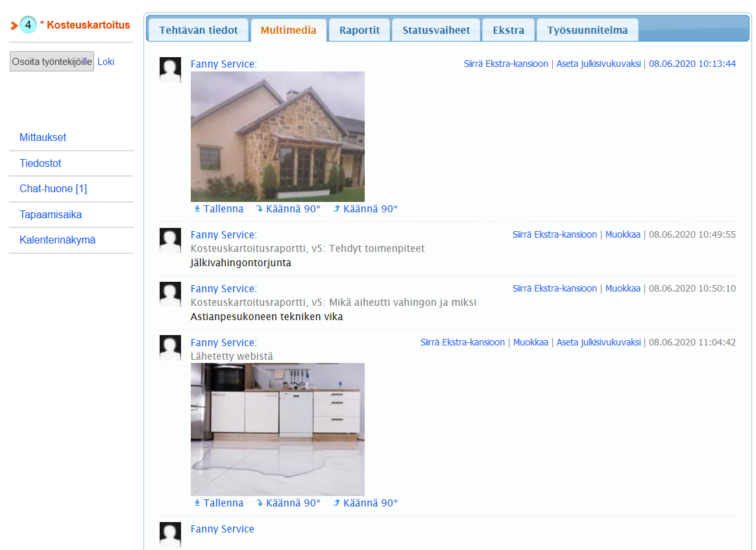Save the kitchen photo with Tallenna

[x=219, y=503]
